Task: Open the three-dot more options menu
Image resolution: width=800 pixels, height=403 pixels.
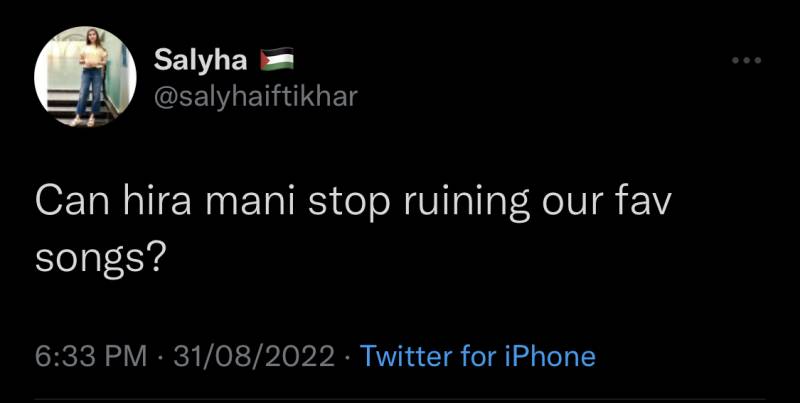Action: pyautogui.click(x=746, y=62)
